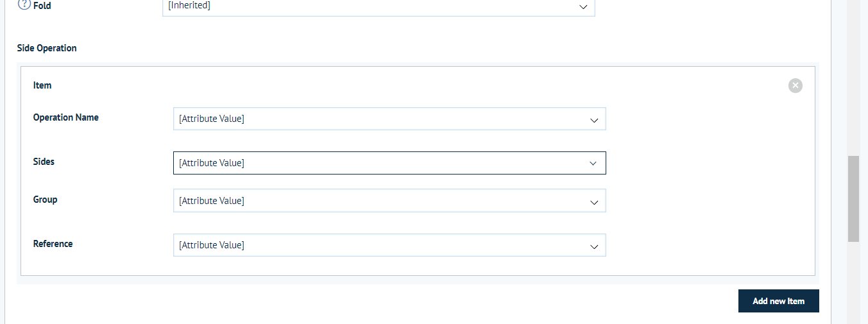Click the Side Operation section heading
Image resolution: width=868 pixels, height=324 pixels.
click(x=47, y=48)
